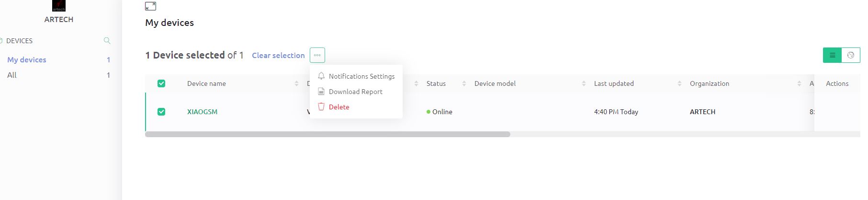Image resolution: width=868 pixels, height=200 pixels.
Task: Sort by the Status column arrows
Action: click(464, 83)
